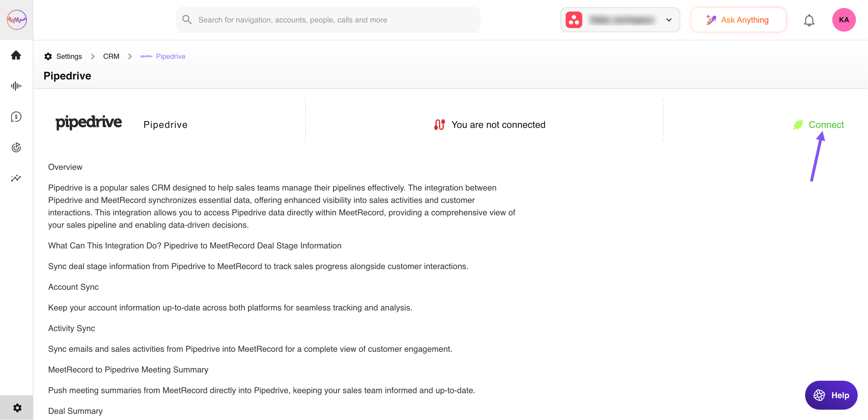Open Ask Anything assistant

click(738, 20)
